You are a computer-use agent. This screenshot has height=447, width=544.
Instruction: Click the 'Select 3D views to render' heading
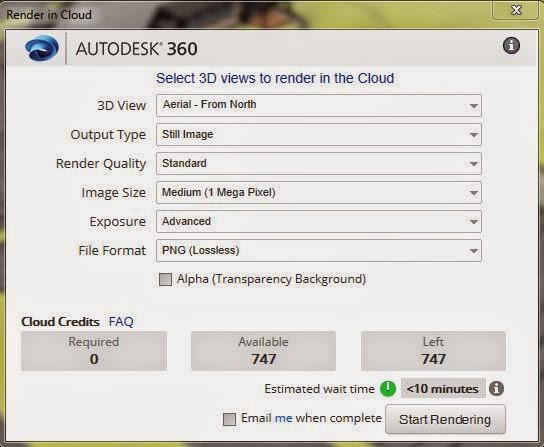[x=275, y=78]
